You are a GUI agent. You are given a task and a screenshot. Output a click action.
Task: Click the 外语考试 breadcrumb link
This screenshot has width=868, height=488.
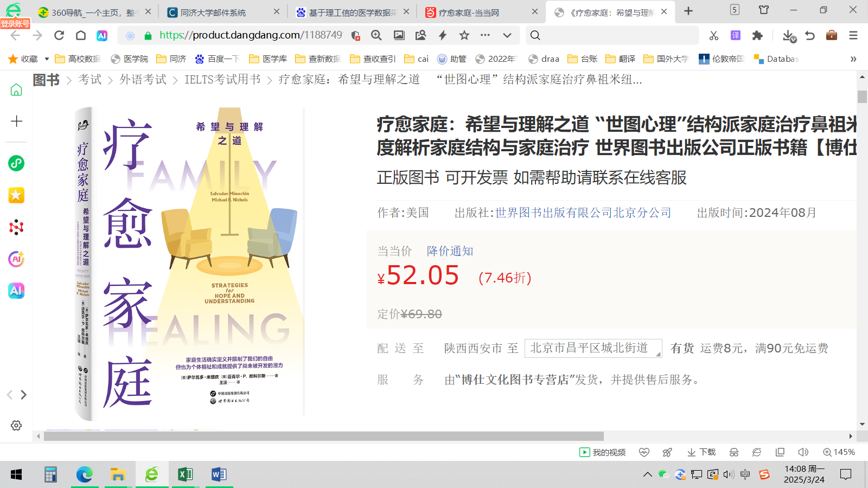click(x=143, y=80)
